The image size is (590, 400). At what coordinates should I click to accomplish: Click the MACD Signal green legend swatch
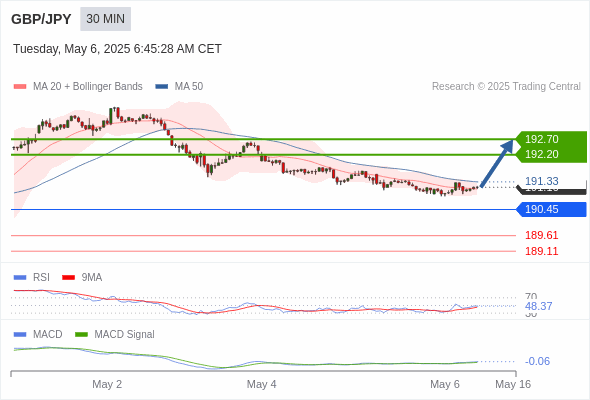[x=81, y=334]
